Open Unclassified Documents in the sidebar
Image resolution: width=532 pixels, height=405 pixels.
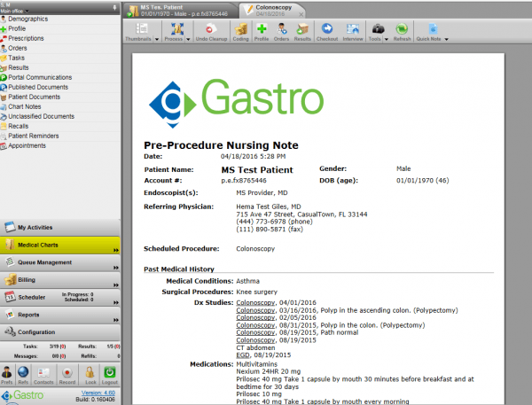pyautogui.click(x=41, y=116)
